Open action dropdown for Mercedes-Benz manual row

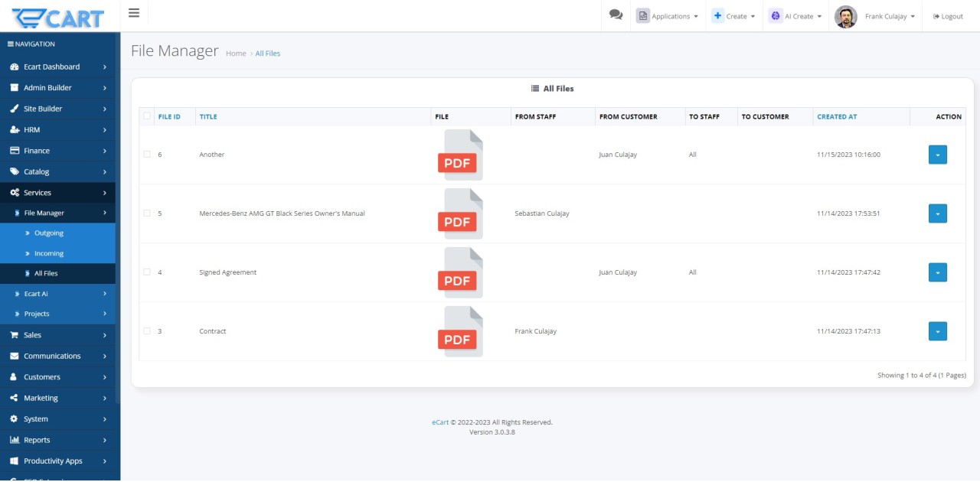[938, 213]
